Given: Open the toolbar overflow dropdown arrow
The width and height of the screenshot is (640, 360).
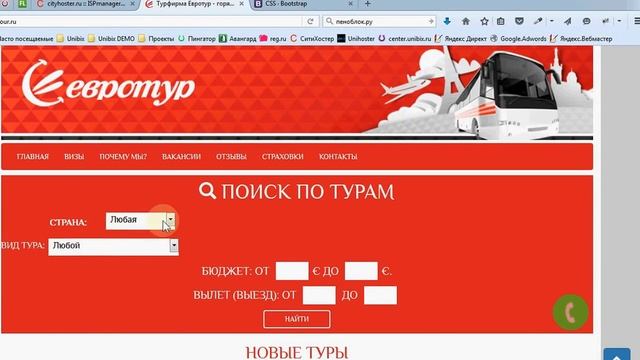Looking at the screenshot, I should coord(619,21).
